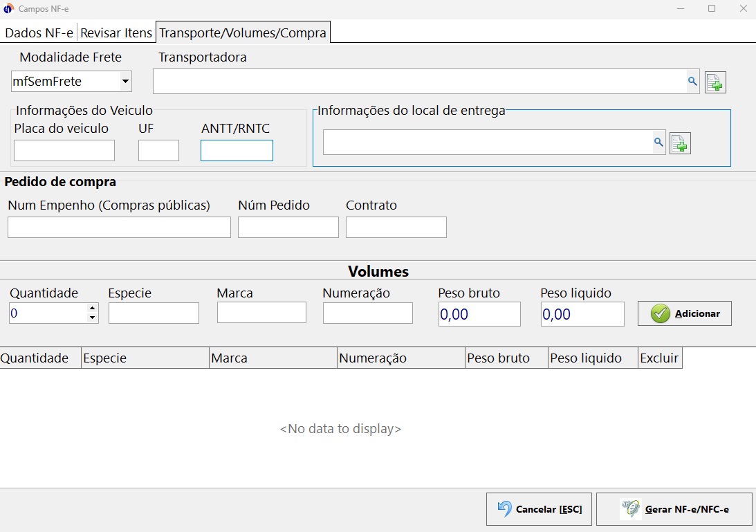Switch to the Dados NF-e tab
Image resolution: width=756 pixels, height=532 pixels.
point(39,33)
